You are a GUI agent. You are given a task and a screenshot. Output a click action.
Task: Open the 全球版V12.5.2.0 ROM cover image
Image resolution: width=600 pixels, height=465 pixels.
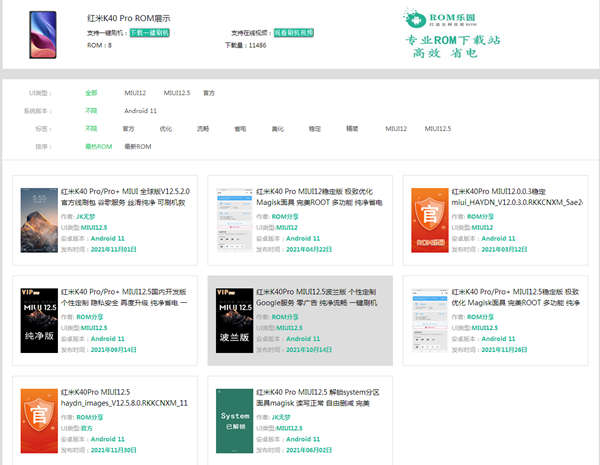39,222
